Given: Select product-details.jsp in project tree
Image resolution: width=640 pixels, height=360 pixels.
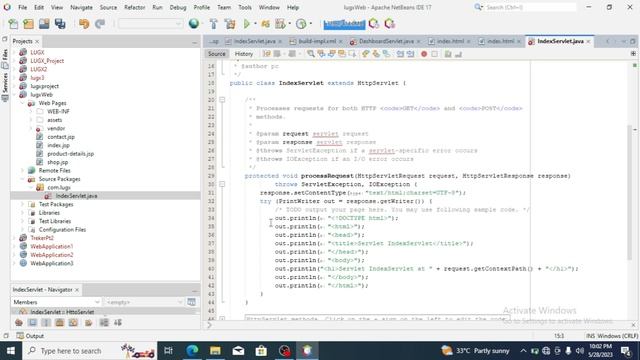Looking at the screenshot, I should 70,154.
